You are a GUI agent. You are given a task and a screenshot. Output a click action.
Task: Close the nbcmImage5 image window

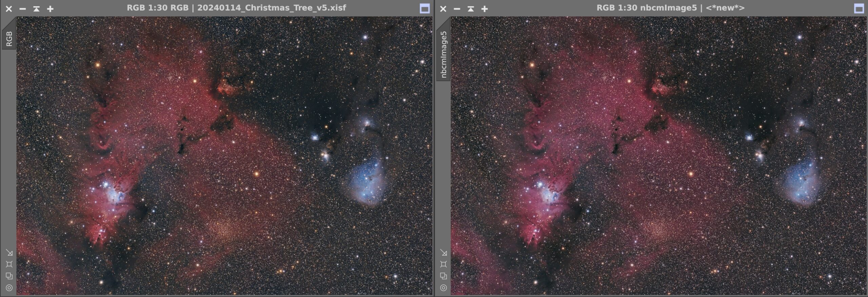point(443,9)
